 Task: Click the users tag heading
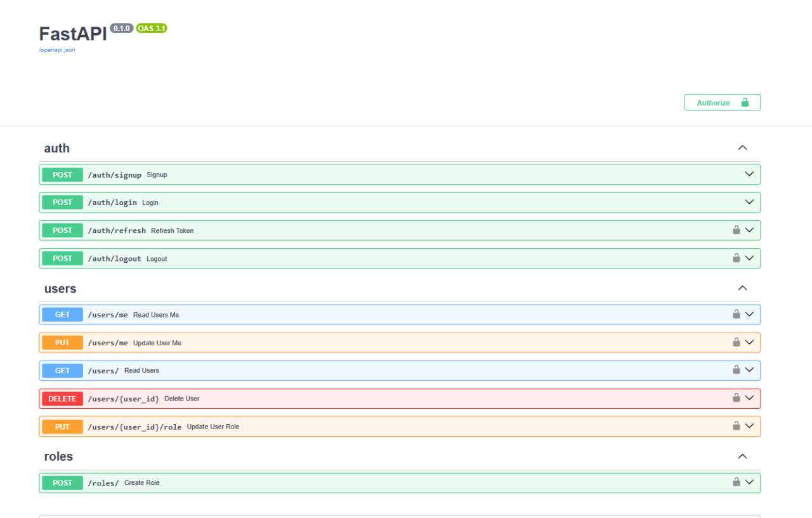[x=60, y=289]
